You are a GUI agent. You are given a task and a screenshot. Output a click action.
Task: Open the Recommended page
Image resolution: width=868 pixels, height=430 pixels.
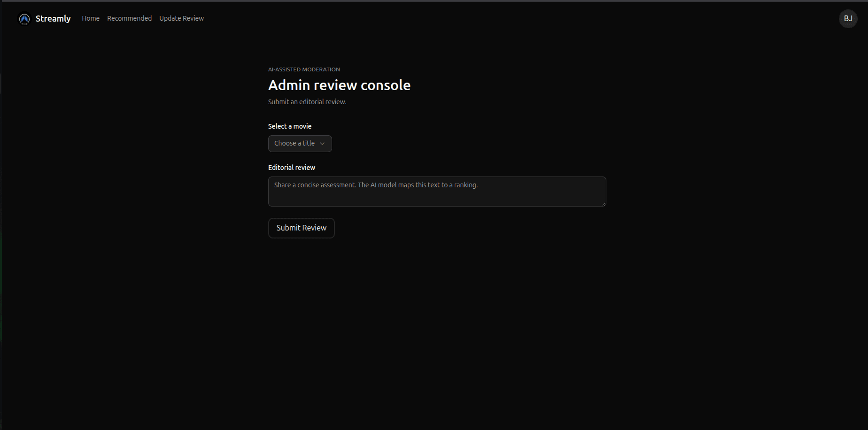point(129,18)
